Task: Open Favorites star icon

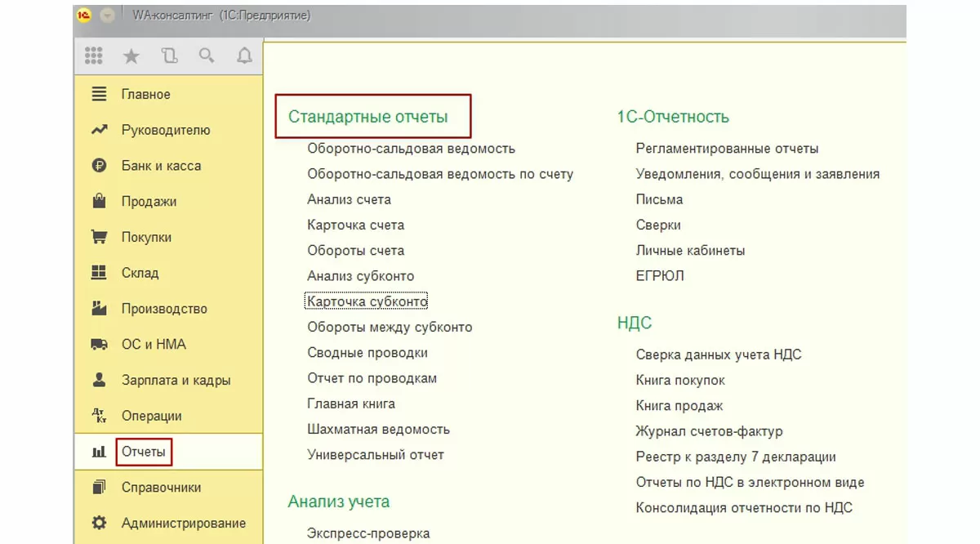Action: point(131,56)
